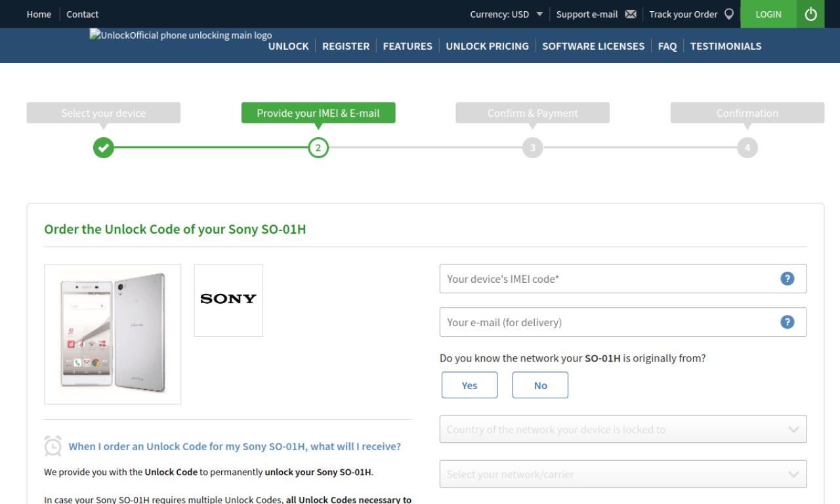Click the UnlockOfficial main logo
The image size is (840, 504).
click(180, 35)
